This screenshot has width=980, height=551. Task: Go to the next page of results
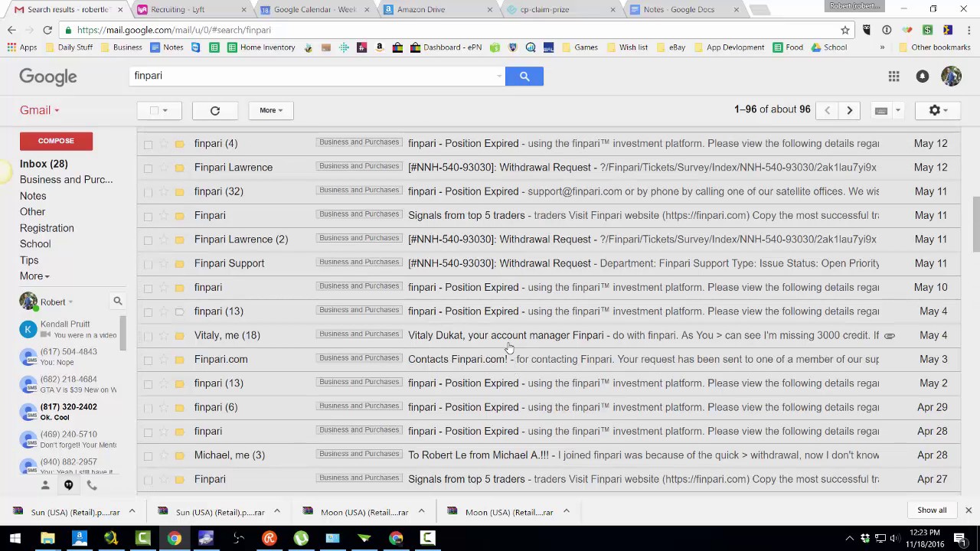(x=849, y=110)
